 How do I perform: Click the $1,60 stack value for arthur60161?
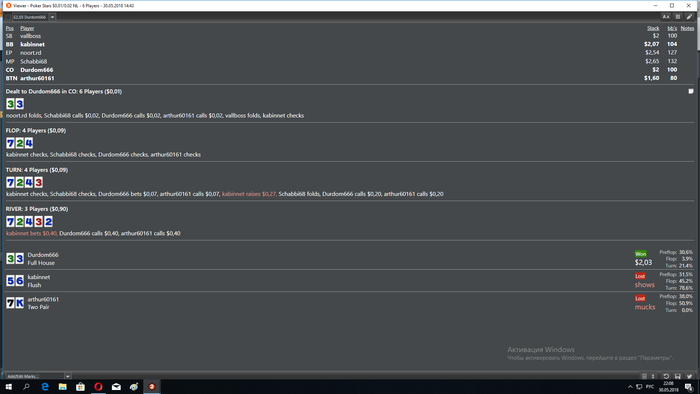point(652,78)
